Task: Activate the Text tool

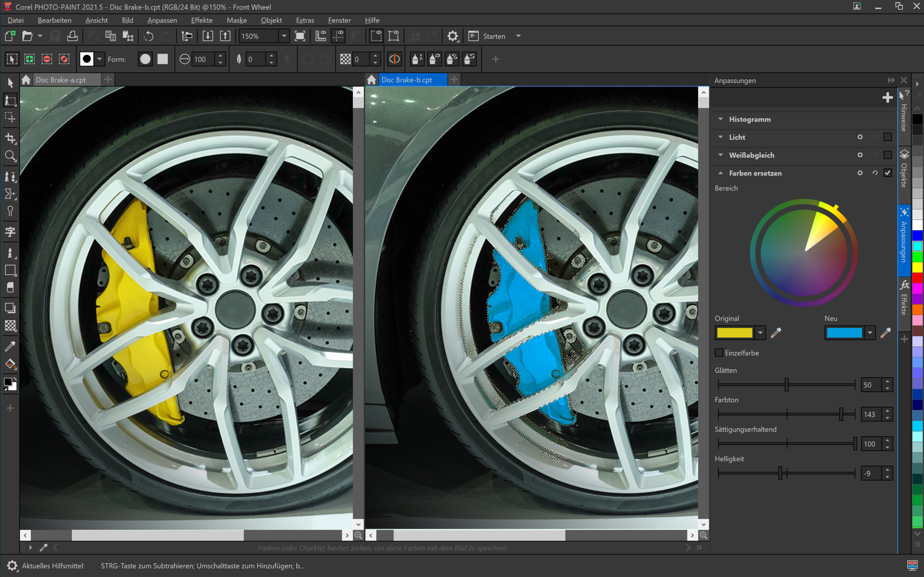Action: click(10, 232)
